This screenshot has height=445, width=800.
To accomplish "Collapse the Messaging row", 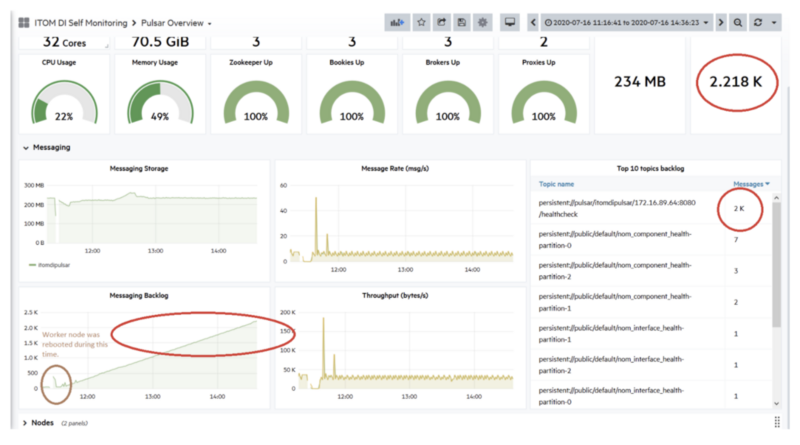I will [x=47, y=147].
